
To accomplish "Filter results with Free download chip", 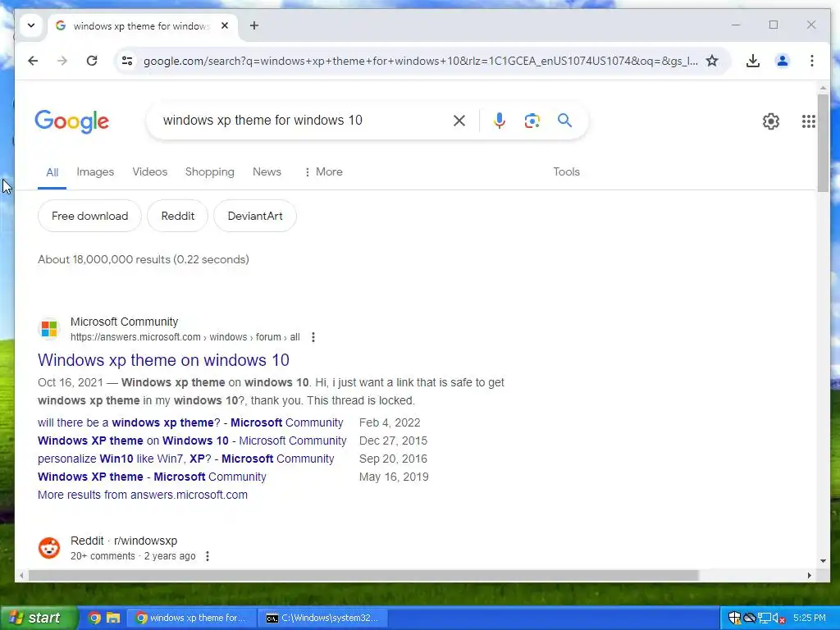I will [90, 216].
